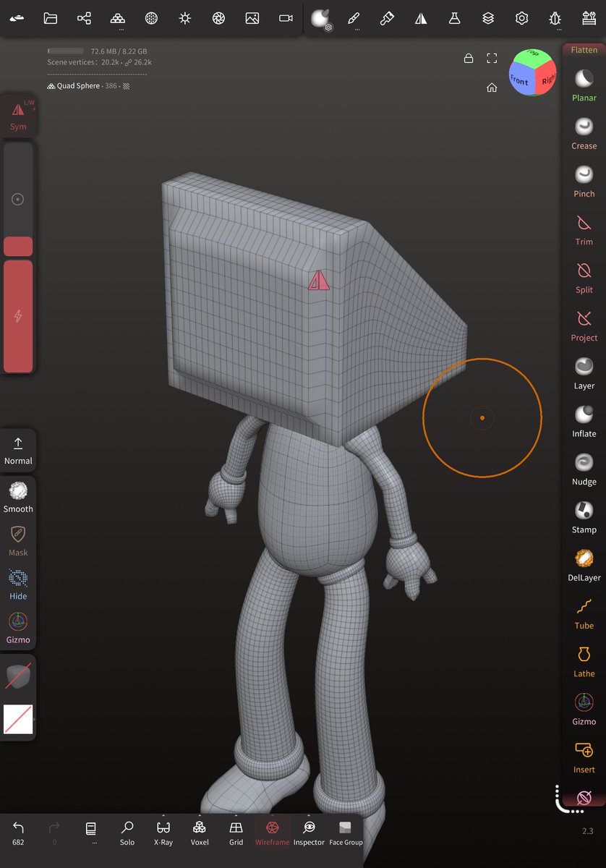
Task: Activate the Hide shortcut
Action: pyautogui.click(x=18, y=584)
